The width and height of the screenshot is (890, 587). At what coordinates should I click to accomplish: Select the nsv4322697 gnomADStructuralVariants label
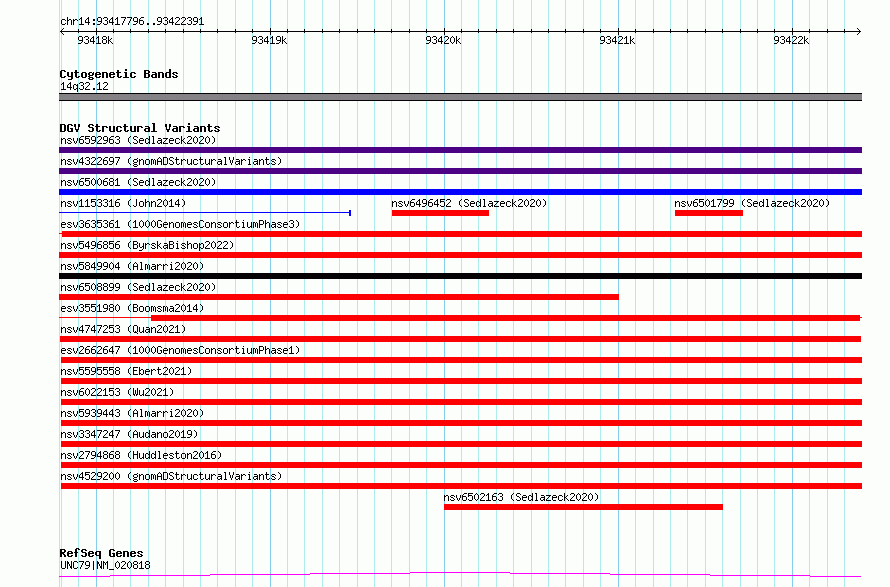tap(171, 161)
